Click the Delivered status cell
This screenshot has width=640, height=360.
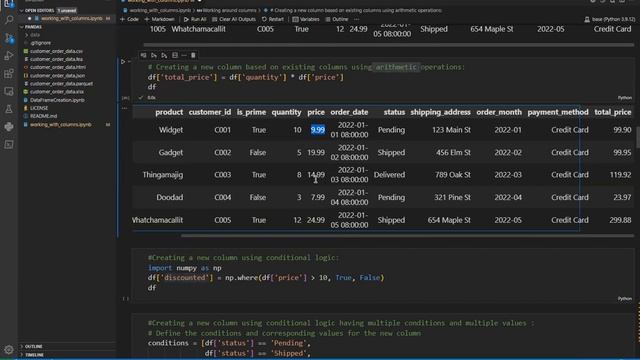[389, 175]
